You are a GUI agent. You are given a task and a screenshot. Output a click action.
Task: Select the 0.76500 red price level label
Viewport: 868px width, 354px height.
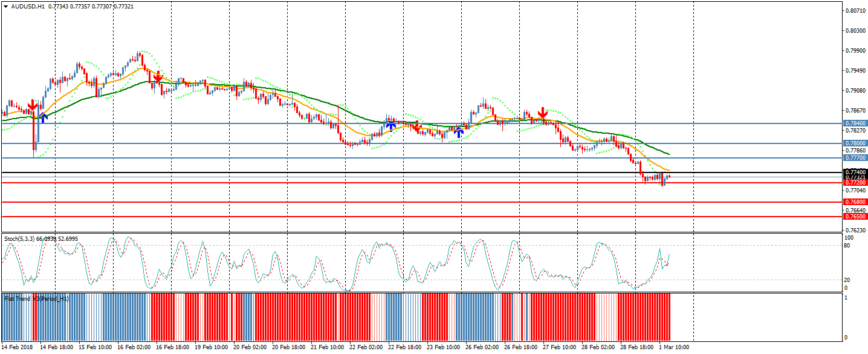(x=855, y=217)
